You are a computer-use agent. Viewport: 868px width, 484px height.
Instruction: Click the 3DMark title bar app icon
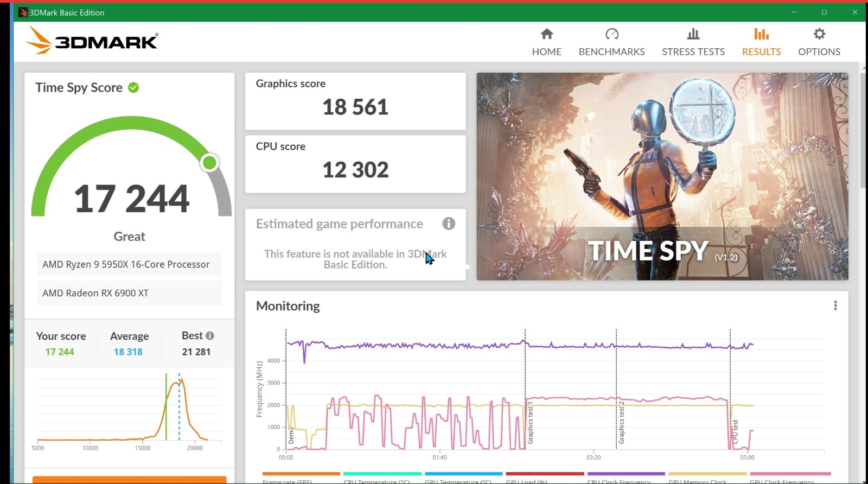[x=23, y=12]
